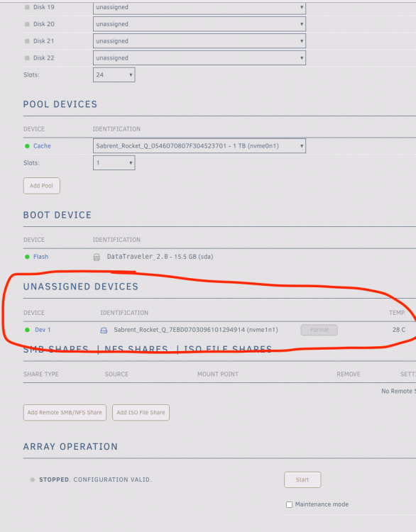The image size is (416, 532).
Task: Click the REMOVE column header
Action: [349, 375]
